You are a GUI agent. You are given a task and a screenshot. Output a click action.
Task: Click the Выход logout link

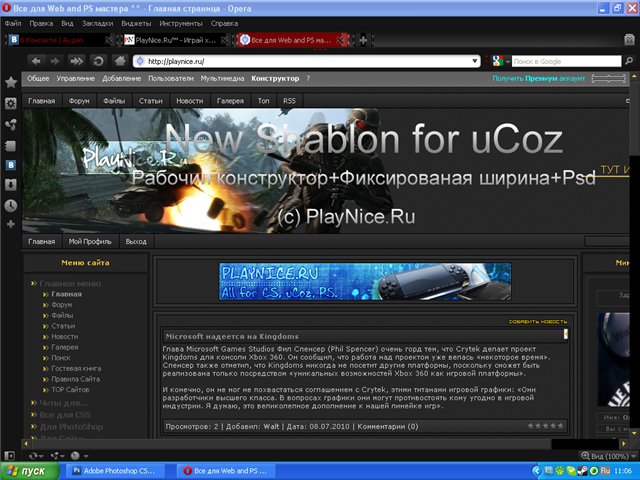coord(136,242)
